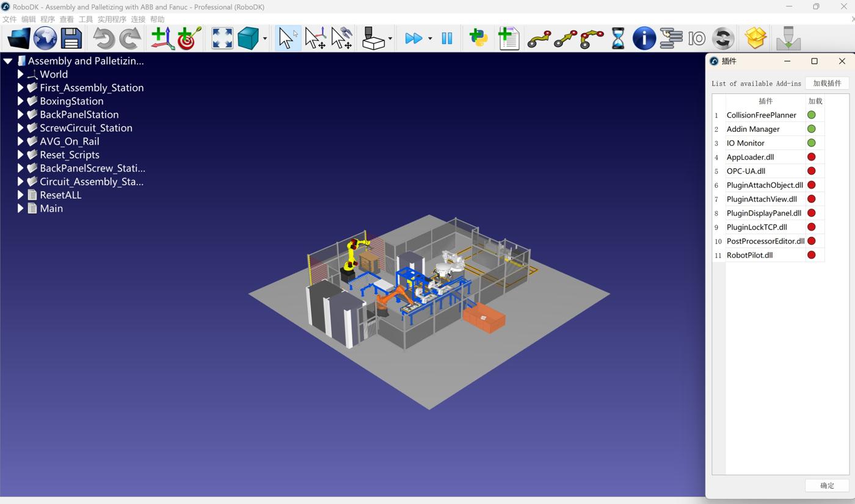
Task: Open the online library globe icon
Action: click(45, 38)
